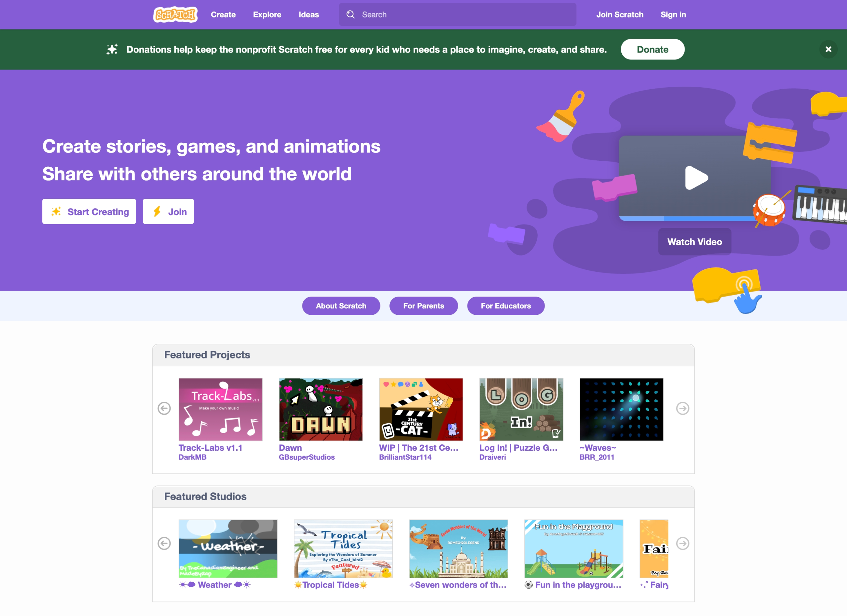Open Track-Labs v1.1 project thumbnail

(x=220, y=410)
